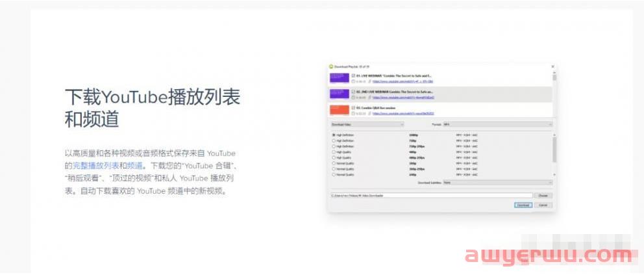Viewport: 644px width, 275px height.
Task: Click link-chain icon in 02. 2ND LIVE WEBINAR row
Action: [x=369, y=98]
